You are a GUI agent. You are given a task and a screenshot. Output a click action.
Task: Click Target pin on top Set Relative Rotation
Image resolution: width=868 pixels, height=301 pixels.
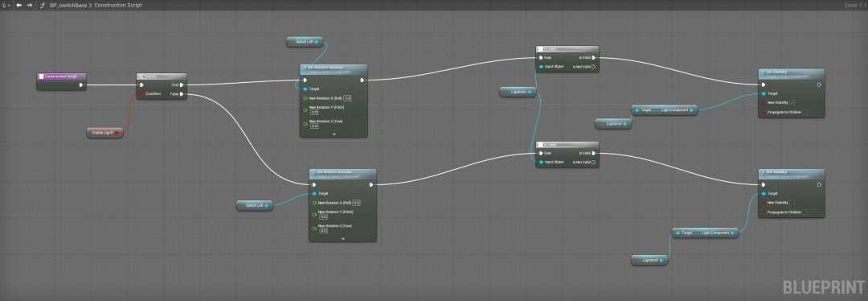point(305,89)
